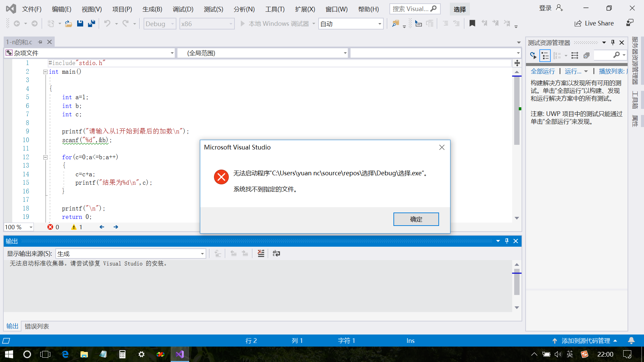Click the Redo arrow icon

click(x=125, y=23)
